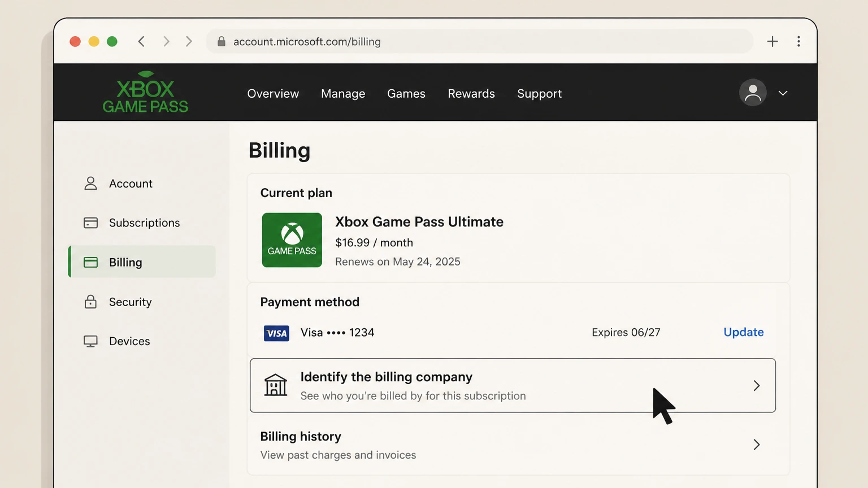Screen dimensions: 868x488
Task: Click View past charges and invoices text
Action: pyautogui.click(x=338, y=455)
